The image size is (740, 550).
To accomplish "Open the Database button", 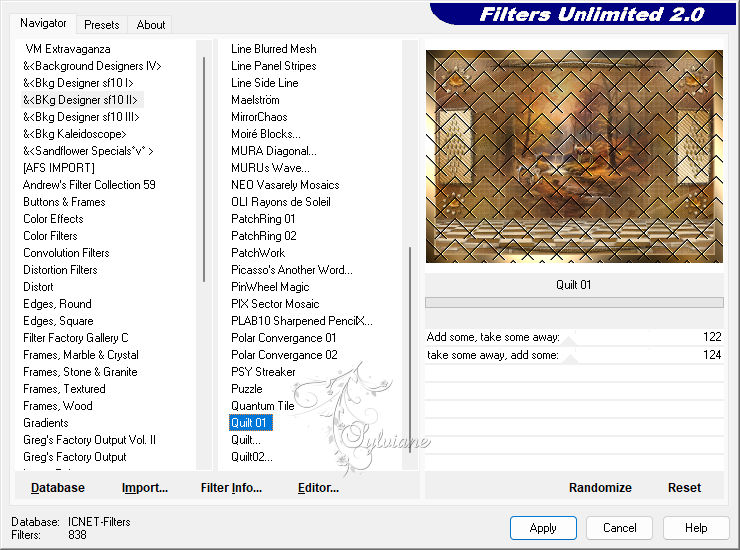I will 58,488.
